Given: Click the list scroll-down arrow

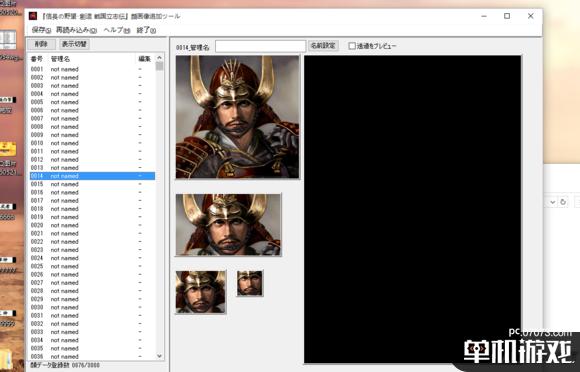Looking at the screenshot, I should click(159, 356).
